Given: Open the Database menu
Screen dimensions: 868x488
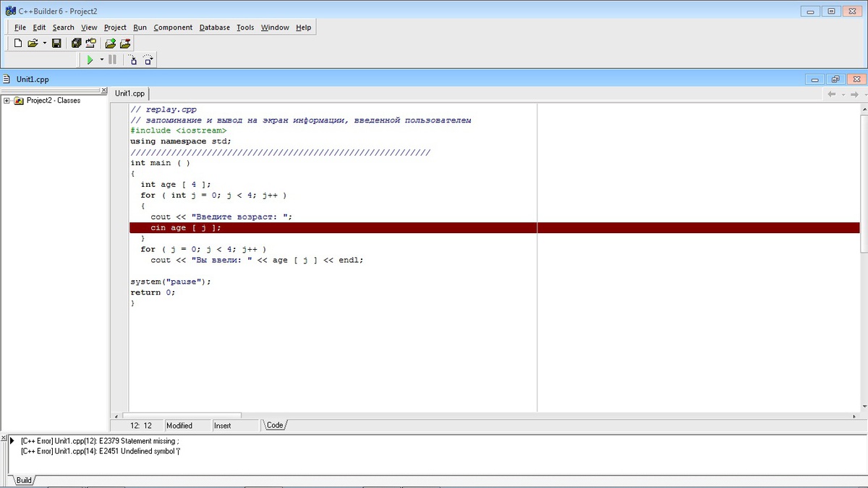Looking at the screenshot, I should 214,28.
